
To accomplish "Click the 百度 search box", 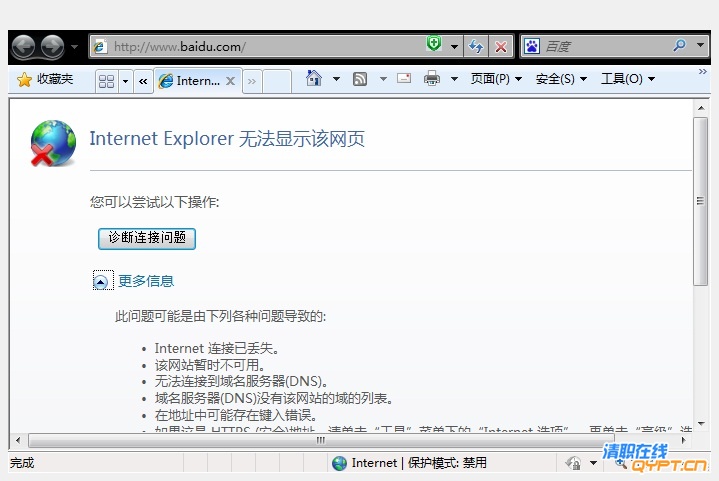I will 605,46.
